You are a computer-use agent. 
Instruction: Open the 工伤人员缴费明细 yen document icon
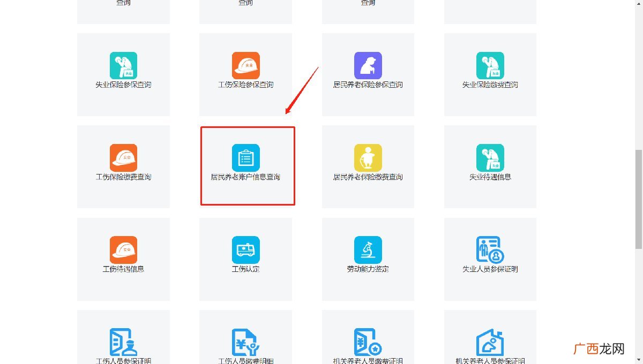tap(246, 342)
